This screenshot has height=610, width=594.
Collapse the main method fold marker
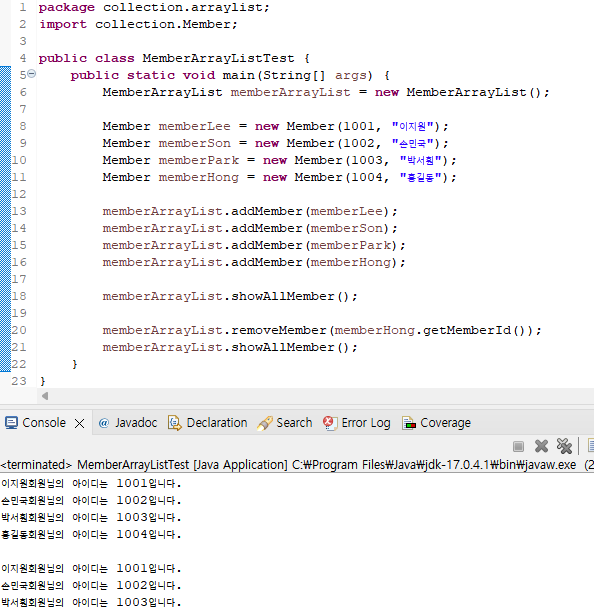pos(32,74)
